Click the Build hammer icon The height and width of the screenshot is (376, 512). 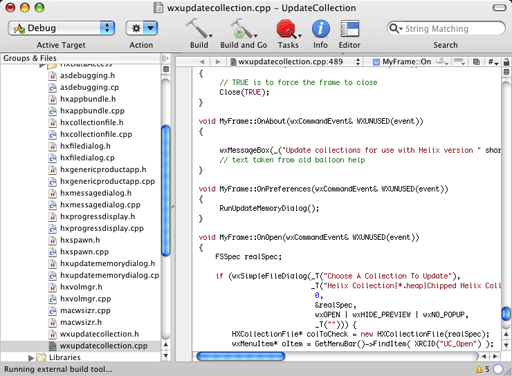[199, 28]
